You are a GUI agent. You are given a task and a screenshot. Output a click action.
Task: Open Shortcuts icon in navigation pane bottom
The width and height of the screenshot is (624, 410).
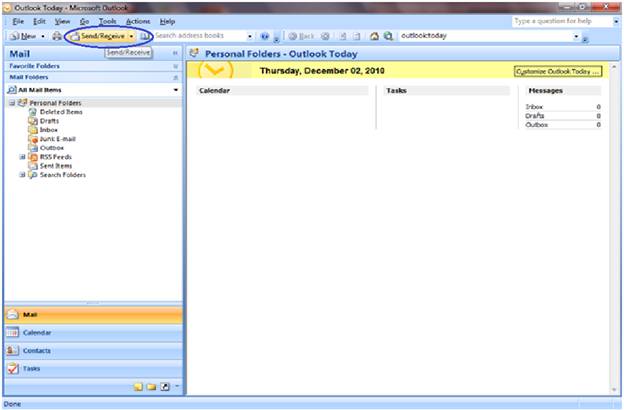point(165,387)
